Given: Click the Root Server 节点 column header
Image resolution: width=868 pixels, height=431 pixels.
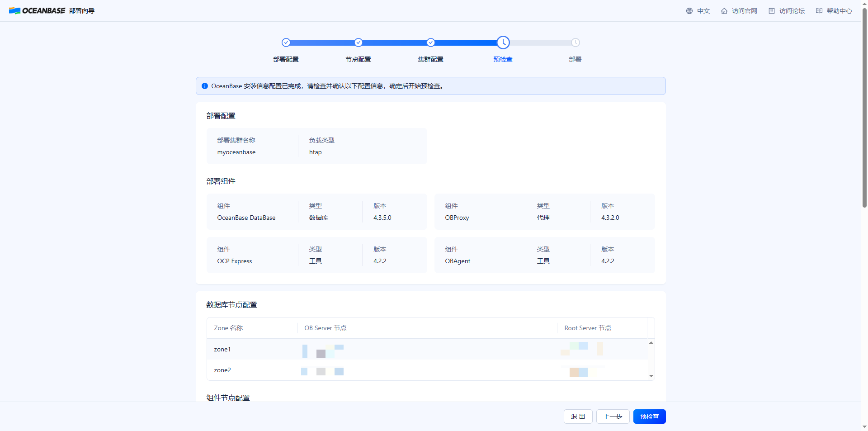Looking at the screenshot, I should click(588, 328).
